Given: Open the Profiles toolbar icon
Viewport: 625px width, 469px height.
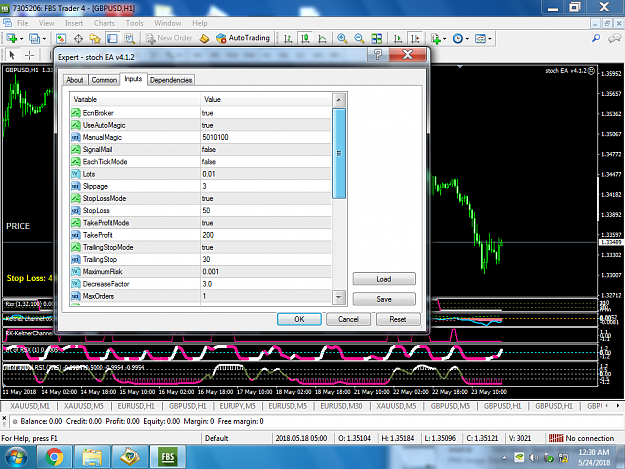Looking at the screenshot, I should (x=34, y=39).
